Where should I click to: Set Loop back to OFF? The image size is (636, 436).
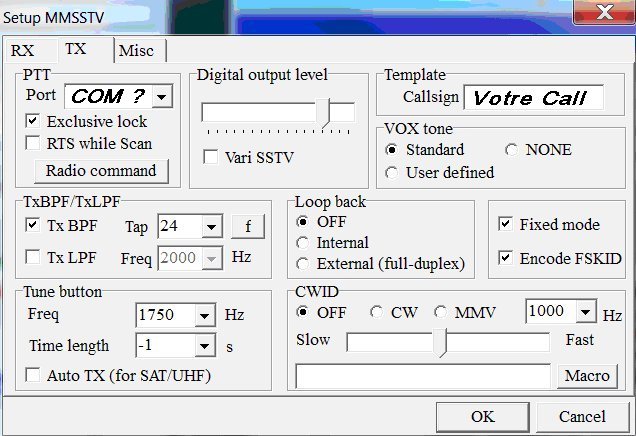point(303,222)
